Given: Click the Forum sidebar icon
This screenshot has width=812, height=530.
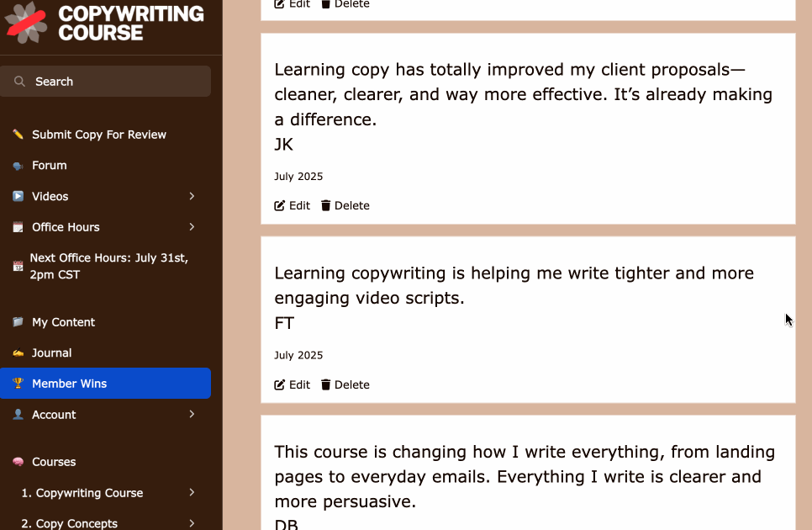Looking at the screenshot, I should pyautogui.click(x=18, y=166).
